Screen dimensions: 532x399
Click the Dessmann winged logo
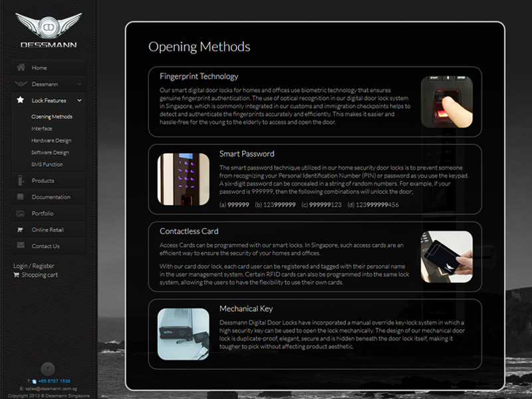point(49,31)
